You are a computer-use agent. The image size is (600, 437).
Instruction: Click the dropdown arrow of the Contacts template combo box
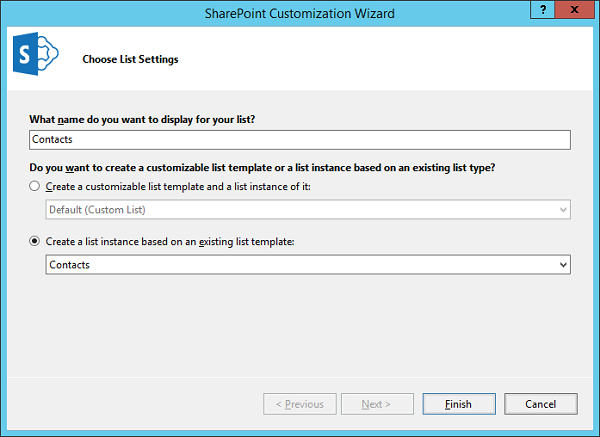[x=564, y=265]
